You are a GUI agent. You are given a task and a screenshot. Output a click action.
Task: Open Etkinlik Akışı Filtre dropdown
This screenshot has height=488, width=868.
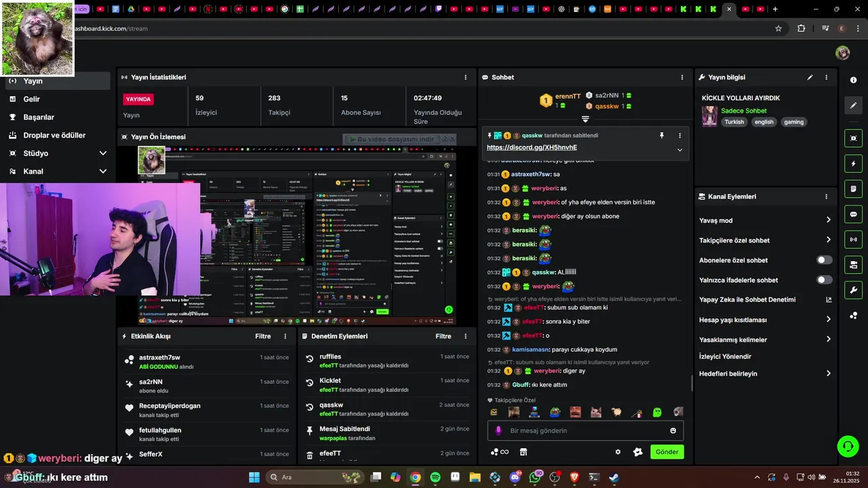coord(263,336)
